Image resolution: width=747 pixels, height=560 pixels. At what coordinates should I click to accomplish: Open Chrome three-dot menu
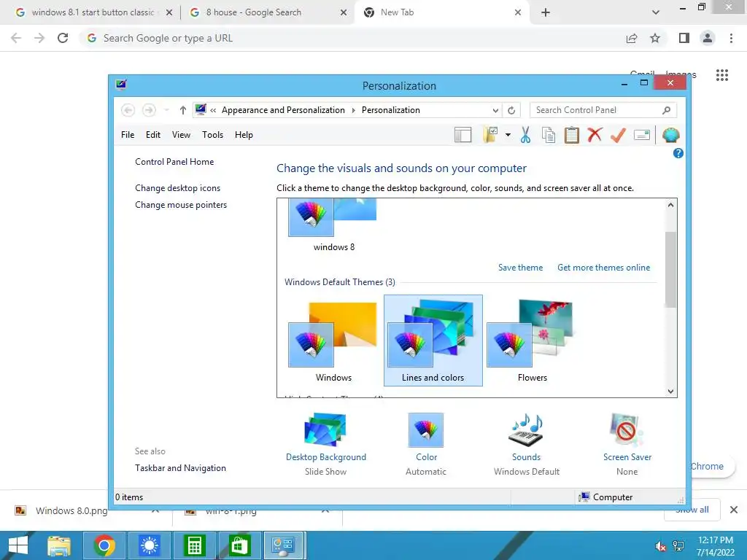pyautogui.click(x=731, y=38)
